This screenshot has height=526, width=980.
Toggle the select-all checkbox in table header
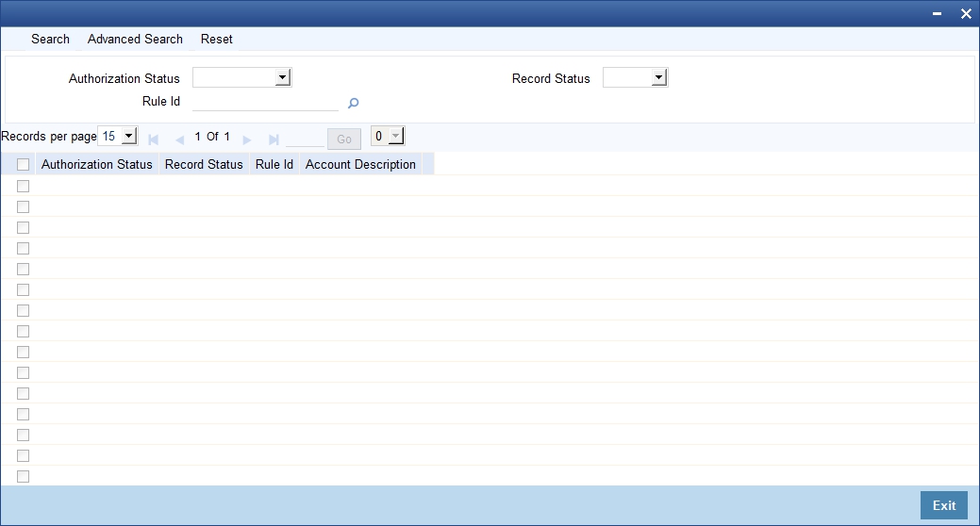[24, 164]
